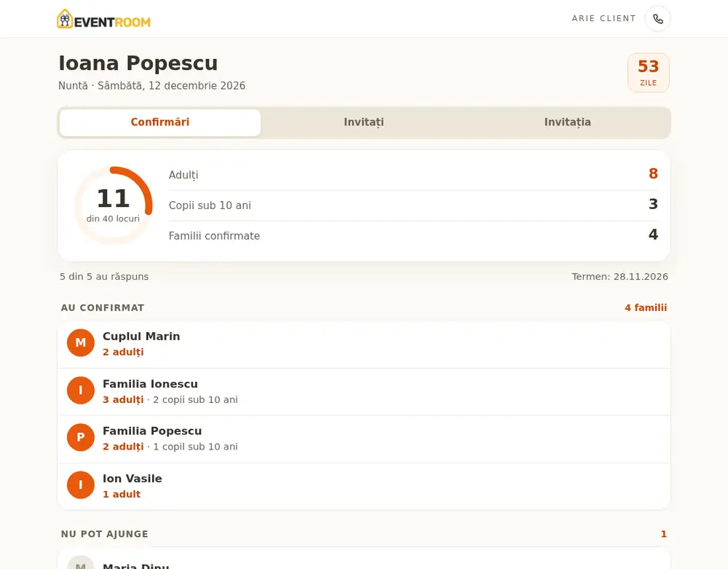Open the Cuplul Marin row
This screenshot has width=728, height=569.
[363, 344]
